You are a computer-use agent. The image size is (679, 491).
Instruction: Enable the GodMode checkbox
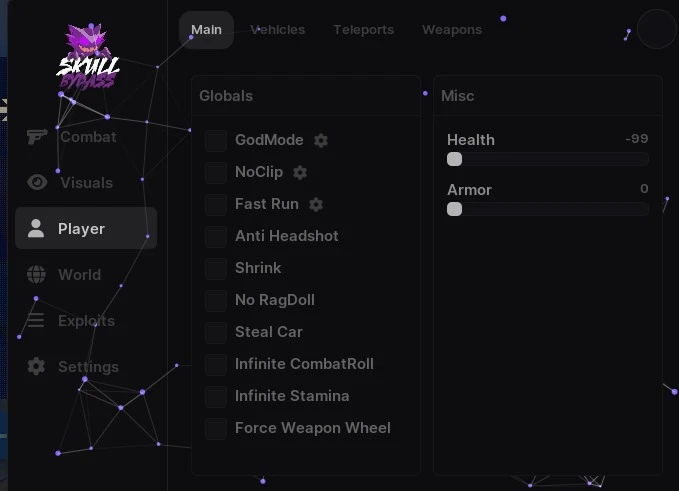216,141
